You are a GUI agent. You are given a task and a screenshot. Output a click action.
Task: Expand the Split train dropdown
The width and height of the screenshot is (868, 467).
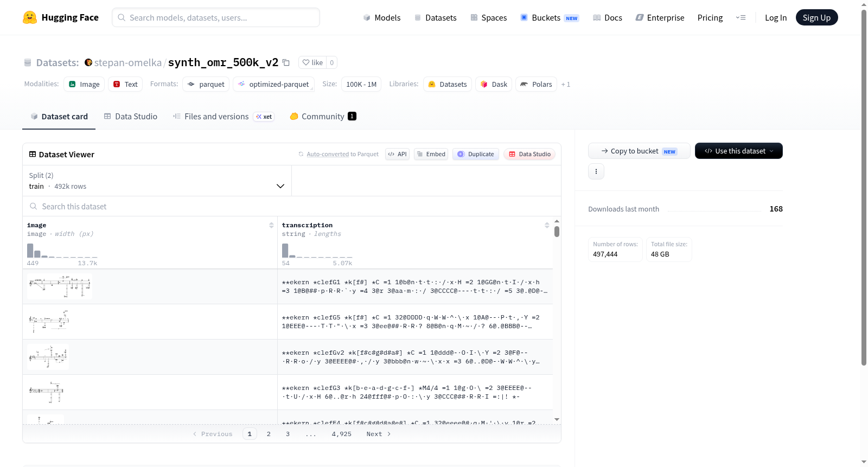tap(157, 181)
